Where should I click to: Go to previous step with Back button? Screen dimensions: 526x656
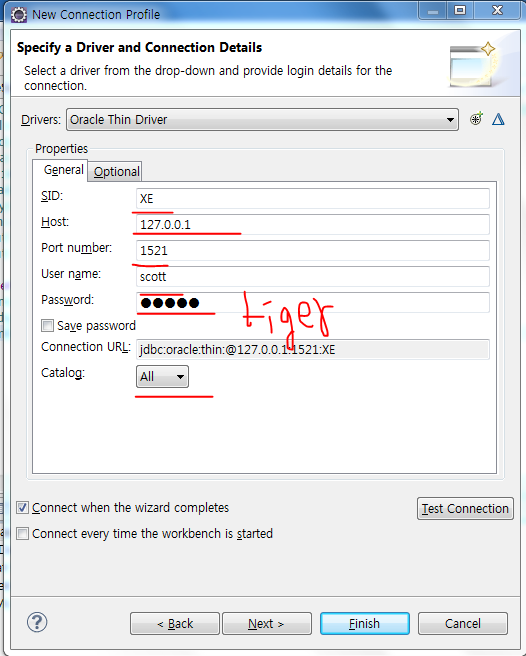pos(175,623)
